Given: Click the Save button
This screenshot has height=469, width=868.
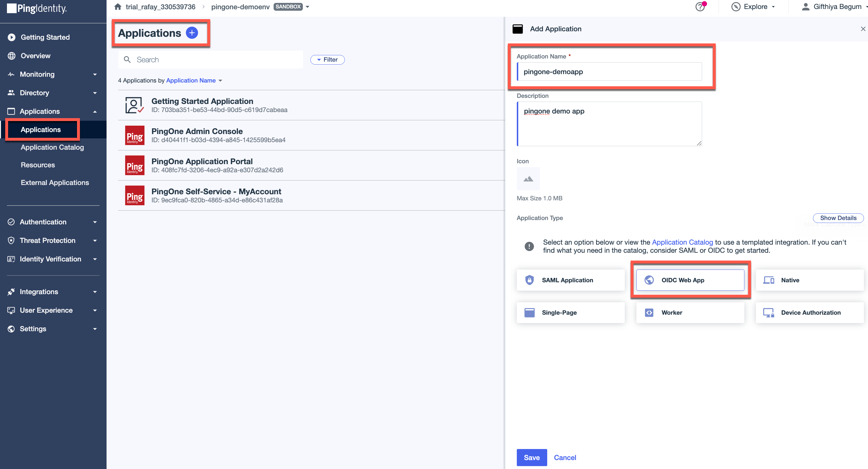Looking at the screenshot, I should tap(531, 457).
